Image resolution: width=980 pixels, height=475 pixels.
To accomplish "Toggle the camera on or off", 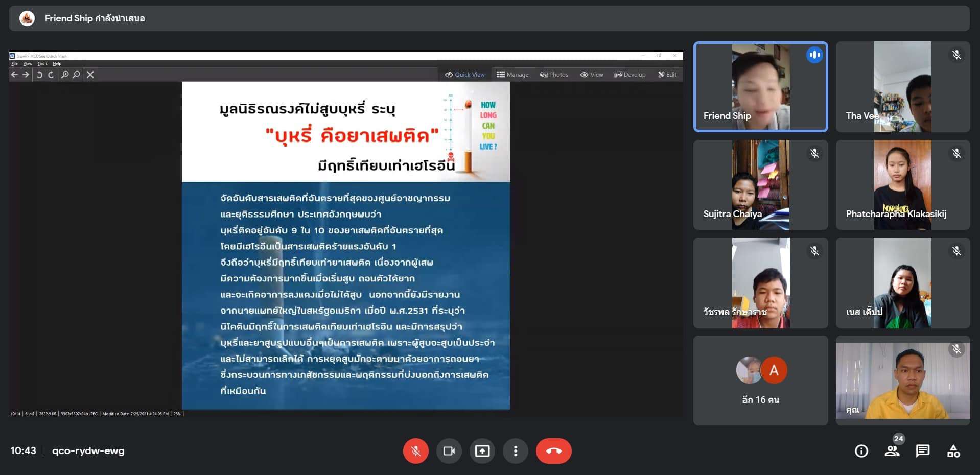I will 449,451.
